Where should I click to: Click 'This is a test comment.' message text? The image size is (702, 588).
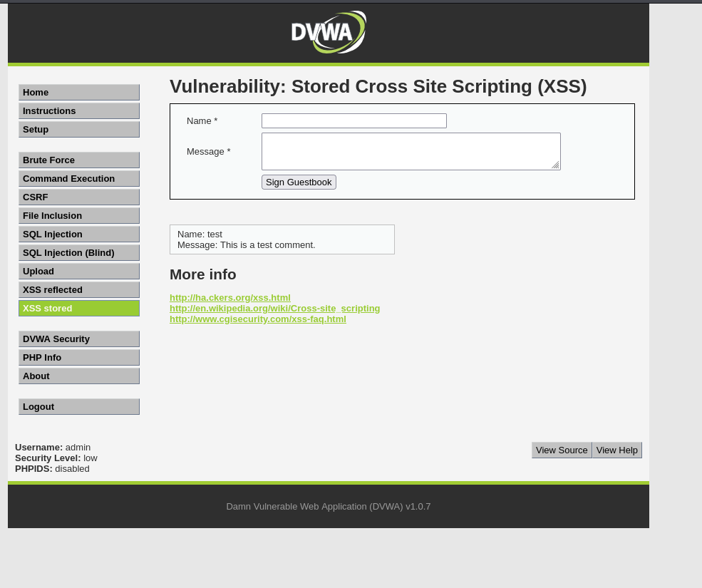click(268, 245)
